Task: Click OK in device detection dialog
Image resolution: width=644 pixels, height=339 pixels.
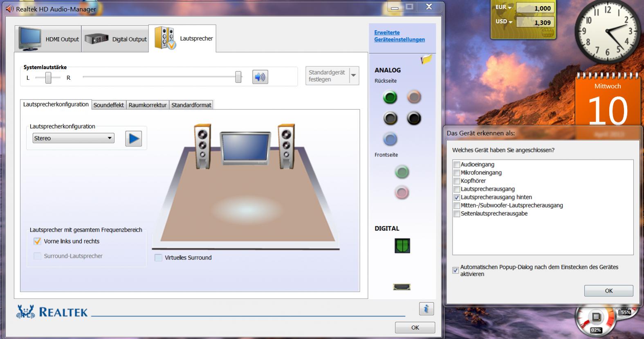Action: (609, 291)
